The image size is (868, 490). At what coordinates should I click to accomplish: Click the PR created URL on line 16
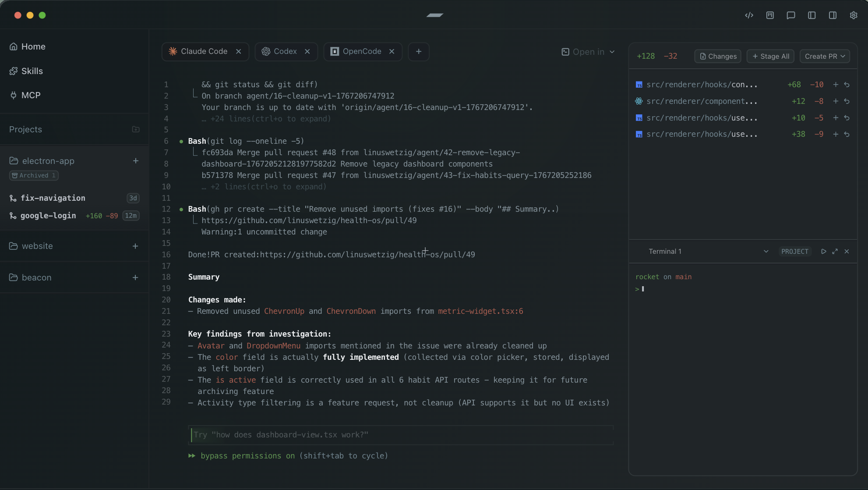pos(367,255)
